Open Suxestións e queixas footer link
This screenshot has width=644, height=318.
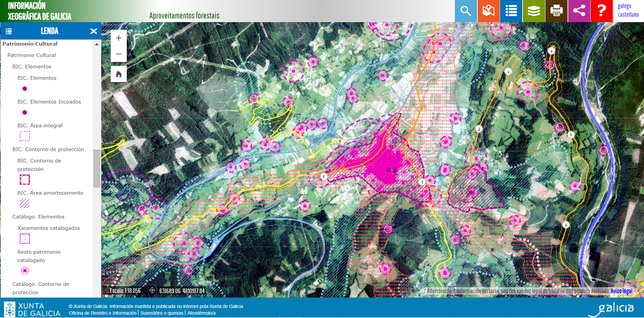(x=162, y=313)
